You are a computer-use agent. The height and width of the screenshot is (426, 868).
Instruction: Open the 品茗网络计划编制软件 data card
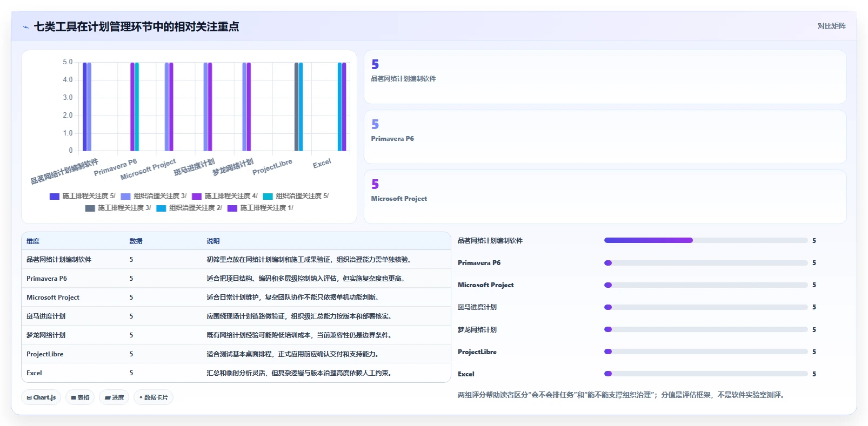click(x=605, y=77)
